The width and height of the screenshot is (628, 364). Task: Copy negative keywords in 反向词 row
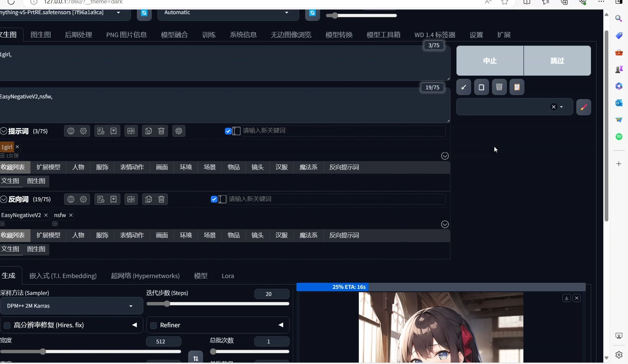coord(148,199)
